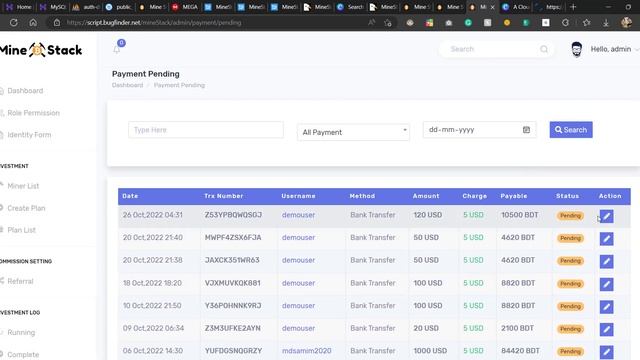Click the Payable column header
Image resolution: width=640 pixels, height=360 pixels.
pos(514,196)
